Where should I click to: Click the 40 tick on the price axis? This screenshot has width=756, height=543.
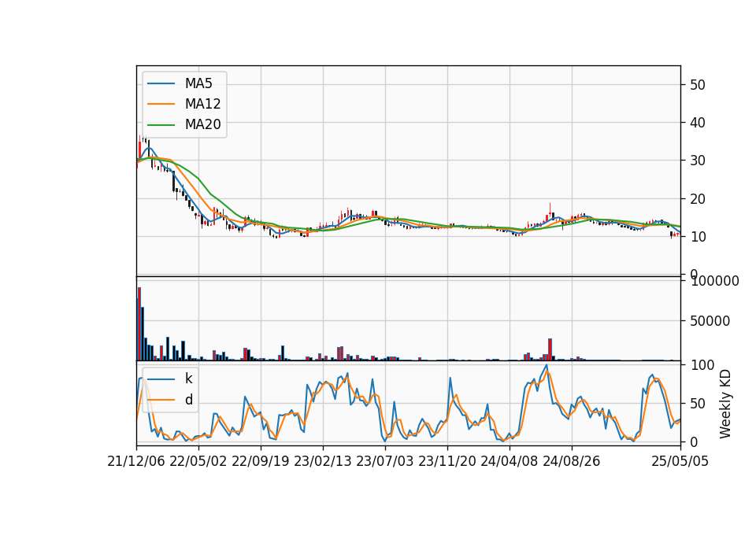697,123
